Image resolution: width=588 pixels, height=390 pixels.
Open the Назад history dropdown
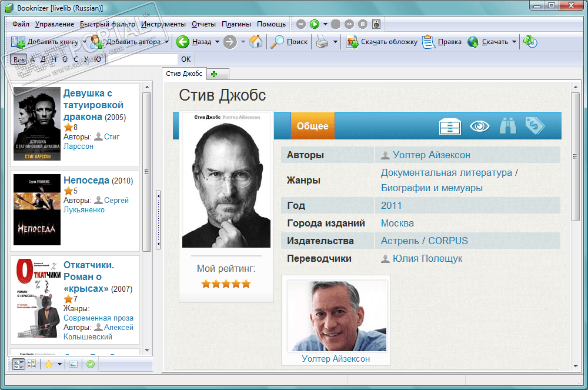point(217,42)
